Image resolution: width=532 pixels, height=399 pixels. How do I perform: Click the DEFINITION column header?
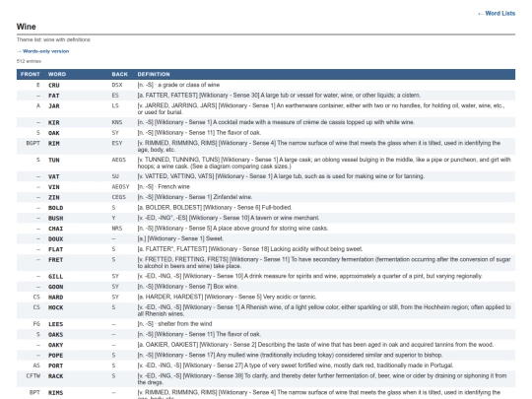pyautogui.click(x=154, y=74)
